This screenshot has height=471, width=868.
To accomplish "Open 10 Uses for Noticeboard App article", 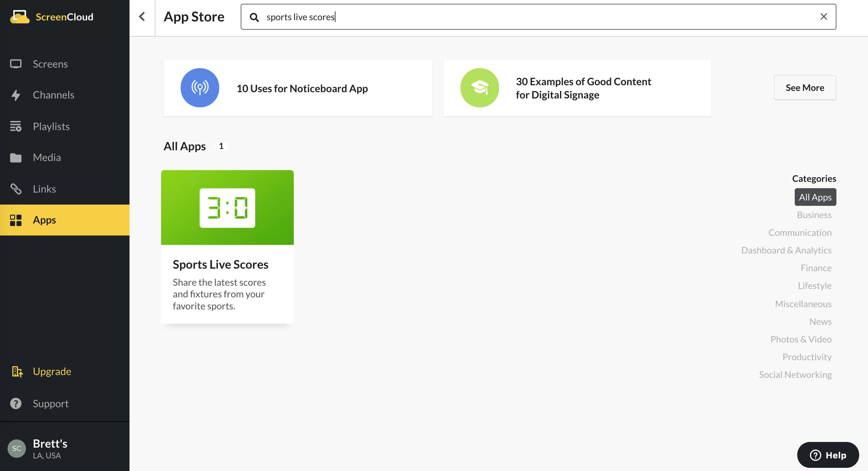I will [x=298, y=88].
